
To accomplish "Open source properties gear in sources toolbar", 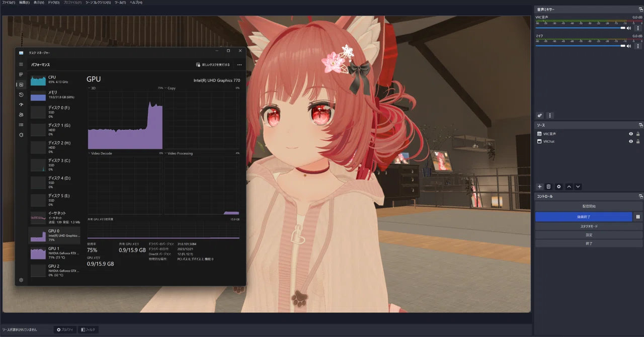I will coord(558,187).
